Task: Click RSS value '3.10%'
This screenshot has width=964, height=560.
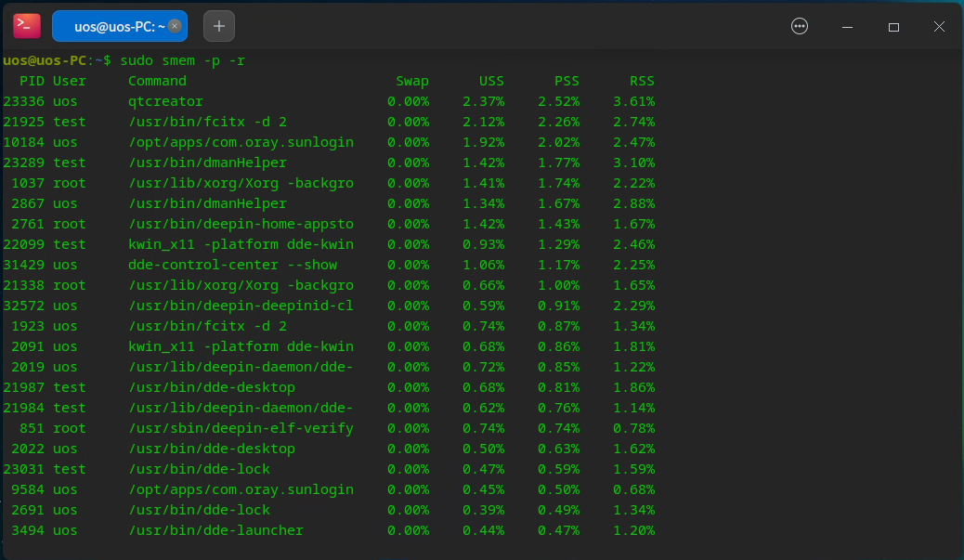Action: point(634,163)
